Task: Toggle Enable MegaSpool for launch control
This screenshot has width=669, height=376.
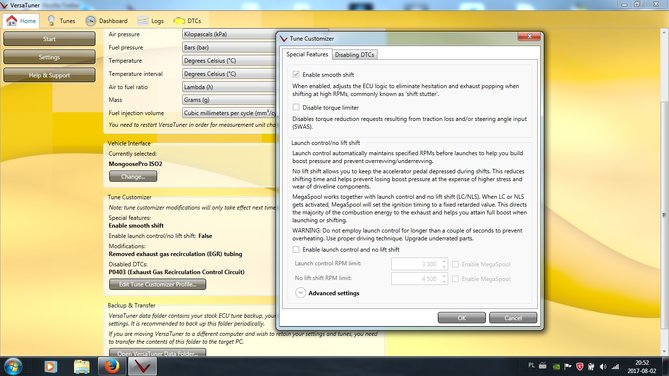Action: point(455,264)
